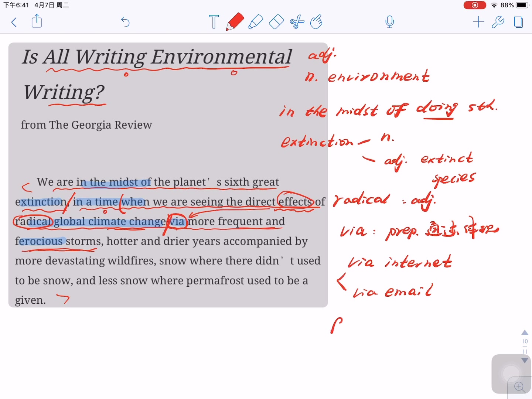Add new content with the plus icon
Image resolution: width=532 pixels, height=399 pixels.
tap(478, 22)
